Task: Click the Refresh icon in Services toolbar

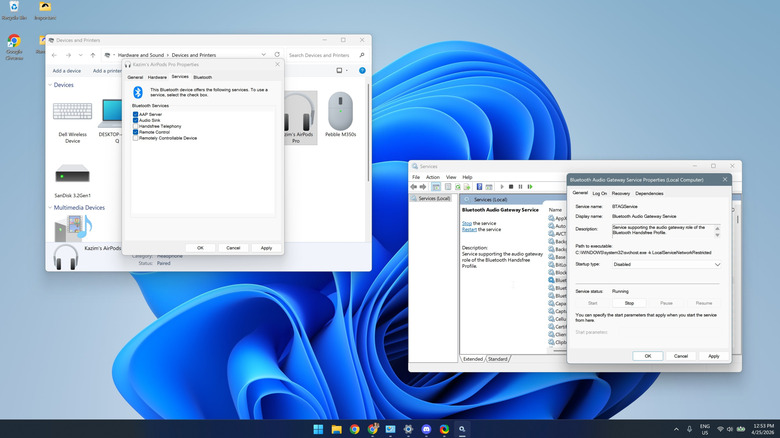Action: click(457, 187)
